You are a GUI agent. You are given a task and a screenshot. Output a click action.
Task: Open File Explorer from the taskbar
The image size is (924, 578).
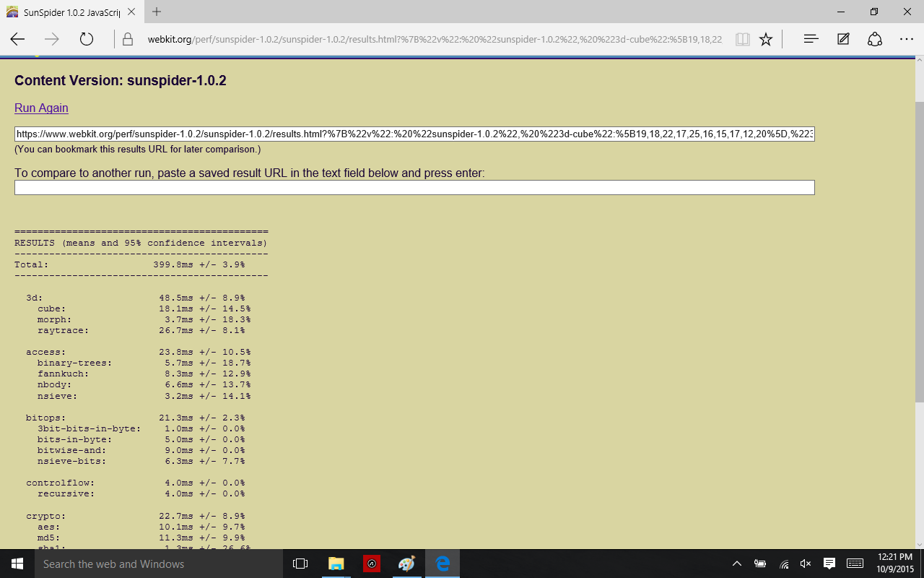click(x=336, y=564)
